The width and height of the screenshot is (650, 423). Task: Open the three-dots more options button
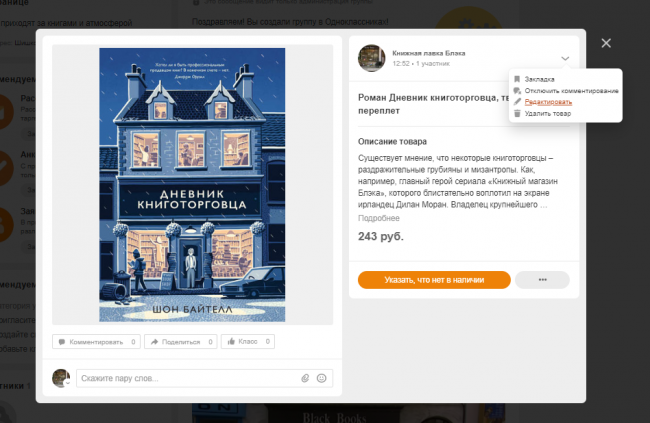[x=541, y=280]
